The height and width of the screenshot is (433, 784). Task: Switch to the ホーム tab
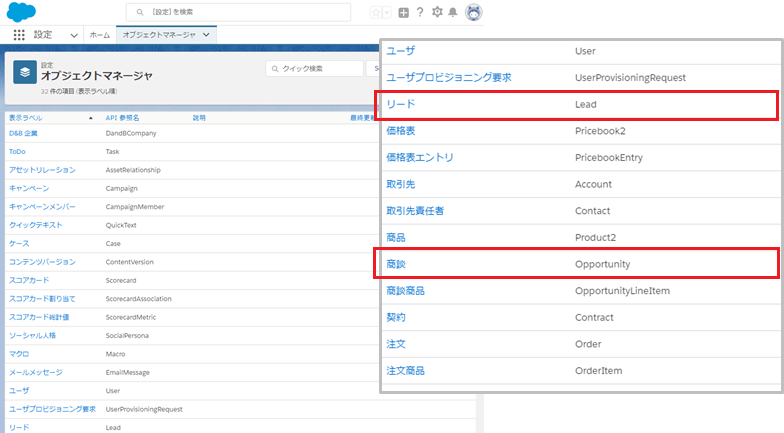tap(100, 35)
